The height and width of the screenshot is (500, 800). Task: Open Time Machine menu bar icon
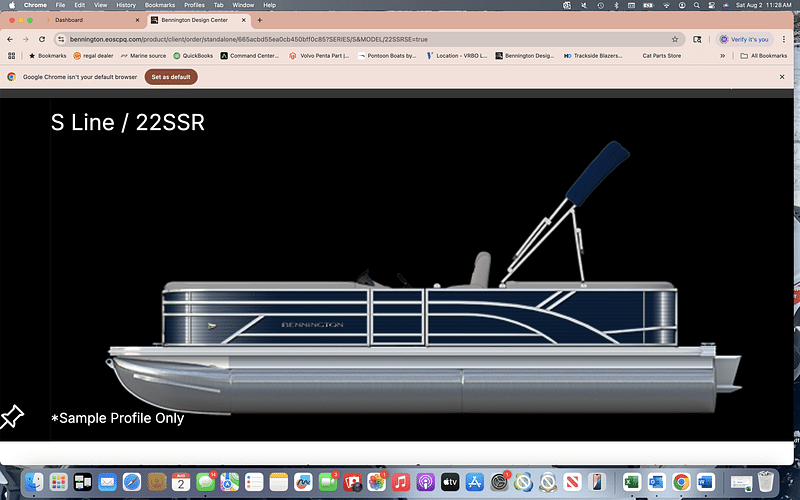[601, 5]
